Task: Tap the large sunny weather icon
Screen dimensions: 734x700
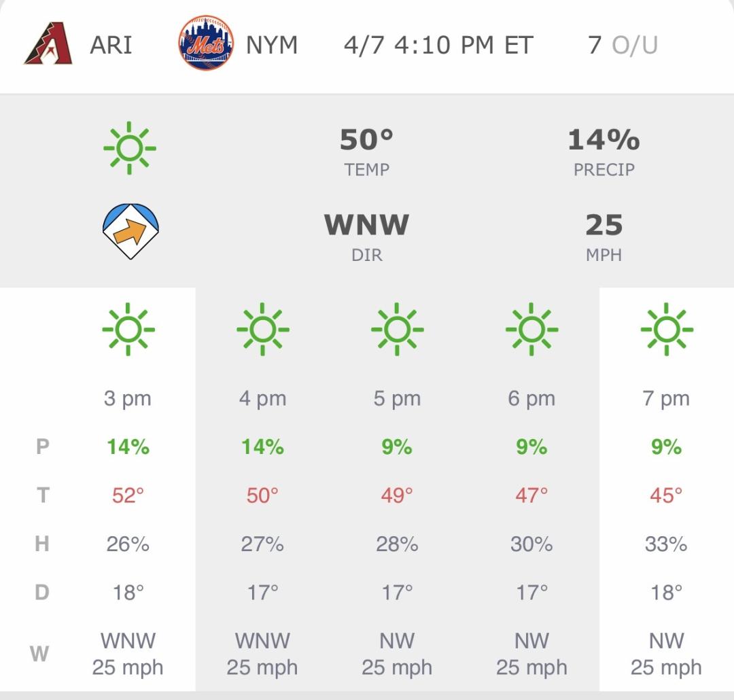Action: pyautogui.click(x=129, y=148)
